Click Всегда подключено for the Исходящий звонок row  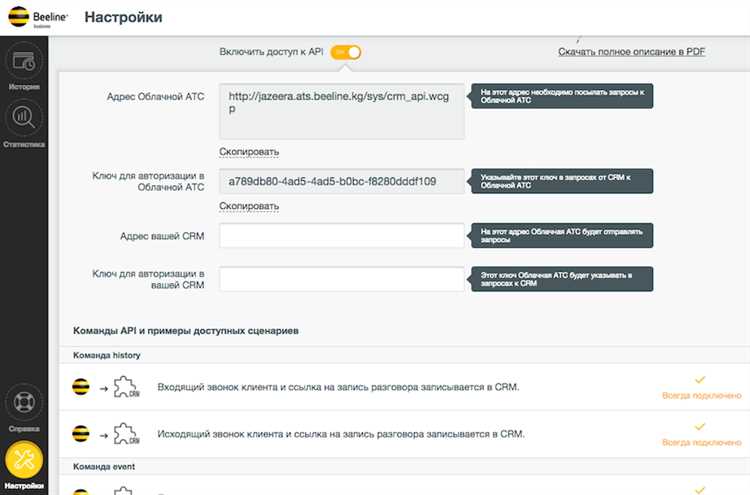tap(702, 442)
